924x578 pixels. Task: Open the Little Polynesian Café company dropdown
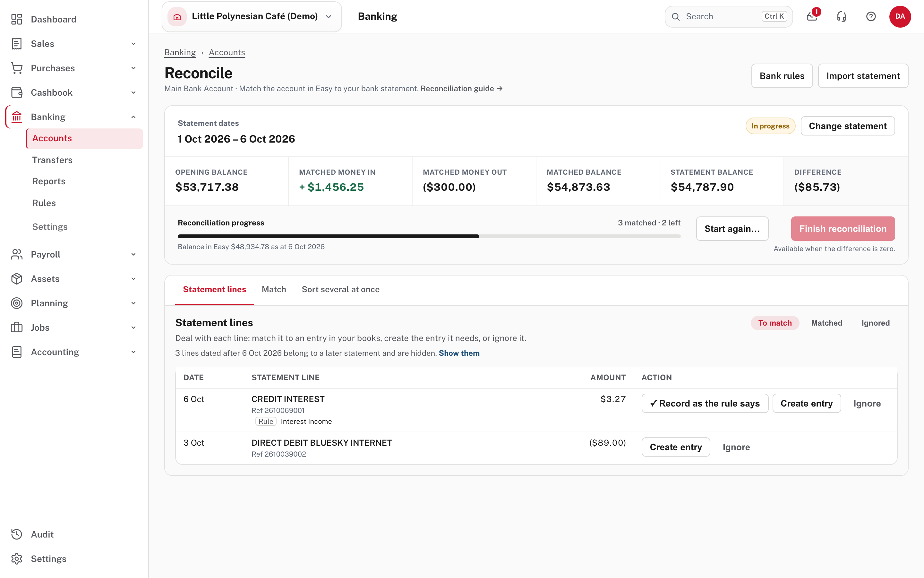click(x=252, y=16)
